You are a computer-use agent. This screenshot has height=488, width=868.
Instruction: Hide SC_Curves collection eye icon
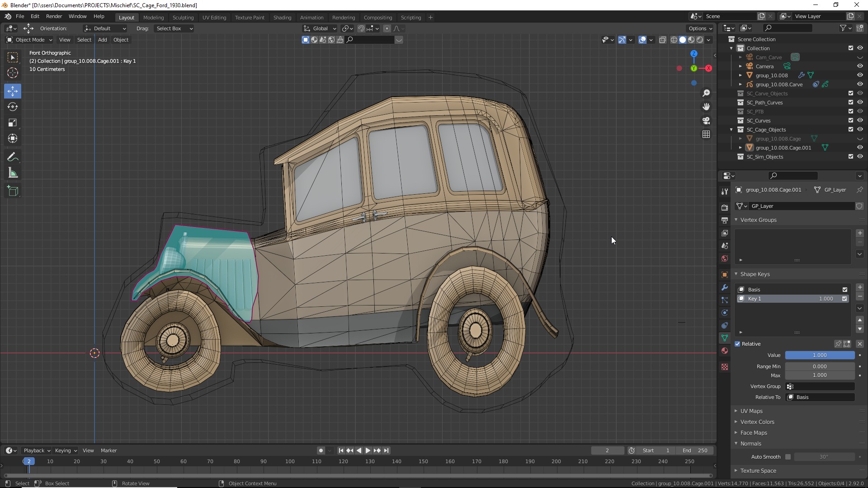tap(860, 120)
